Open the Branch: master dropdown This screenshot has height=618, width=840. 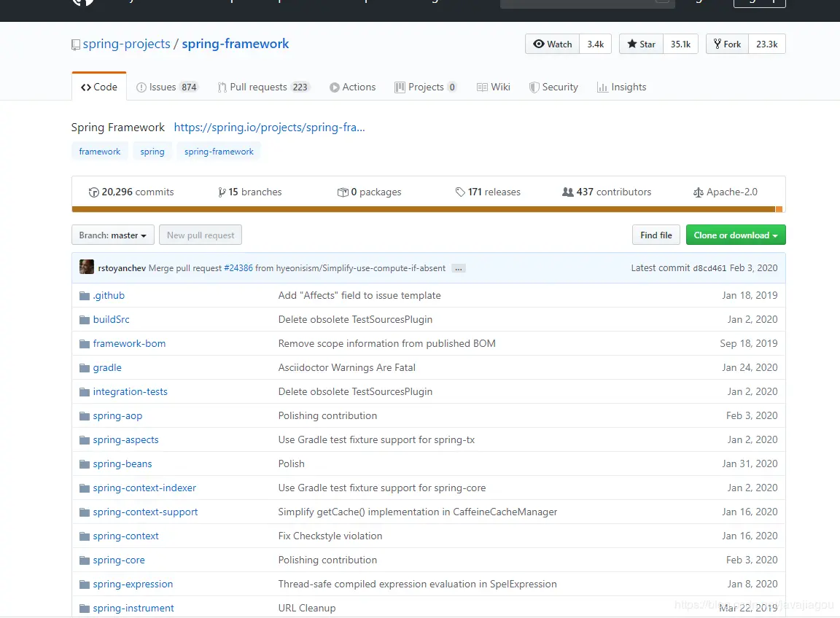pyautogui.click(x=113, y=235)
